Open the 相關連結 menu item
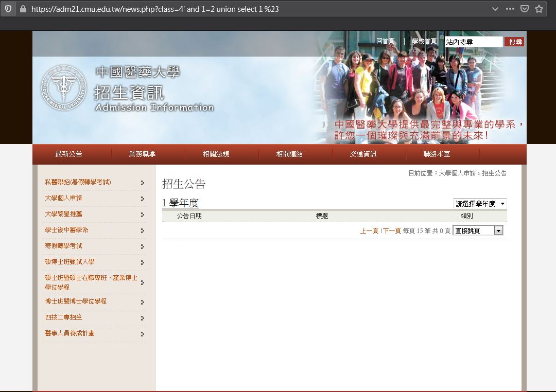556x392 pixels. point(289,154)
